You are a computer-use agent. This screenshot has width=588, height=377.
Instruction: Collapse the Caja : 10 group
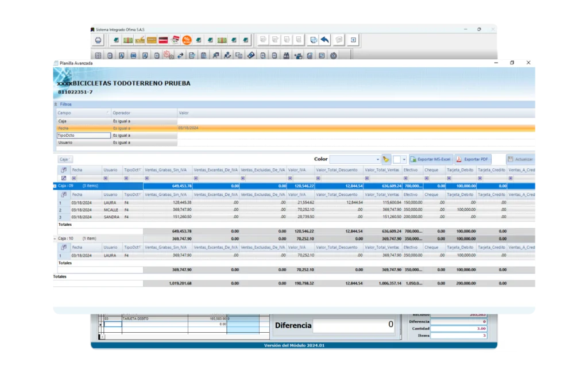click(x=55, y=239)
